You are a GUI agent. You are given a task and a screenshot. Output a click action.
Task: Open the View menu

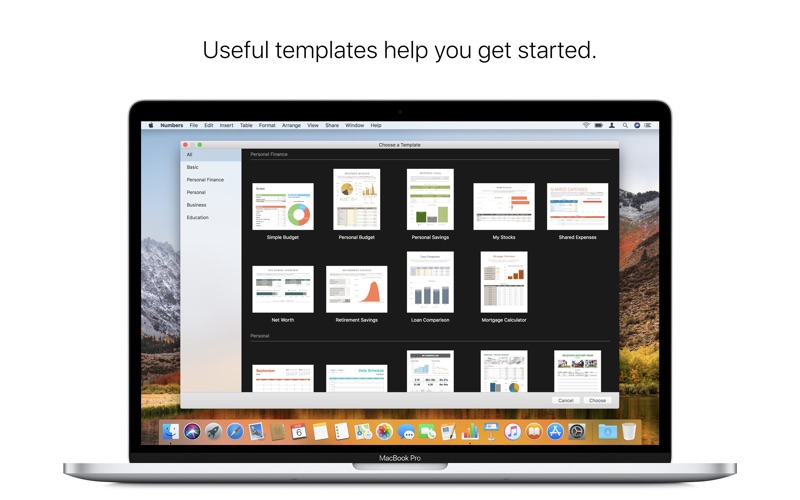pos(313,125)
